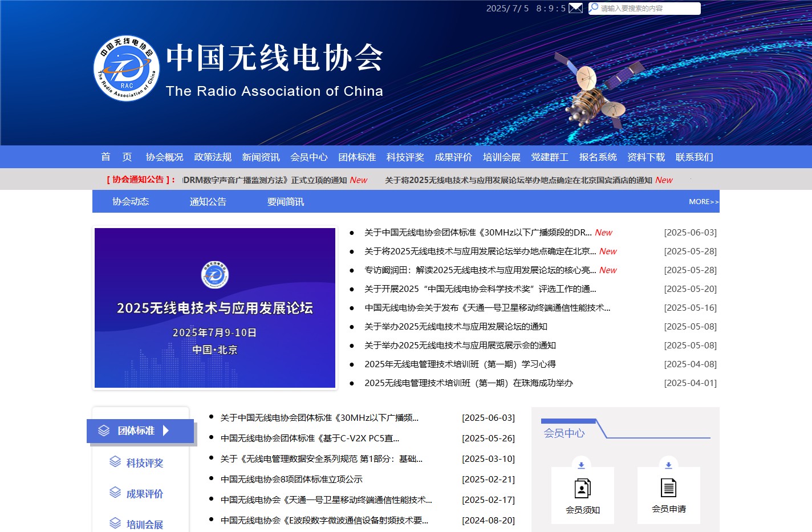Go to 成果评价 in navigation bar
The height and width of the screenshot is (532, 812).
(453, 157)
